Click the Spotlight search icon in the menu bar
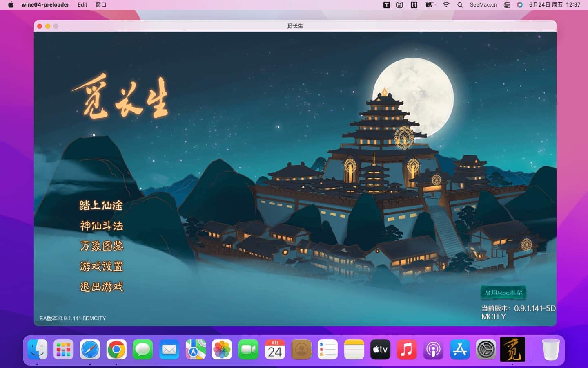The height and width of the screenshot is (368, 588). (460, 5)
